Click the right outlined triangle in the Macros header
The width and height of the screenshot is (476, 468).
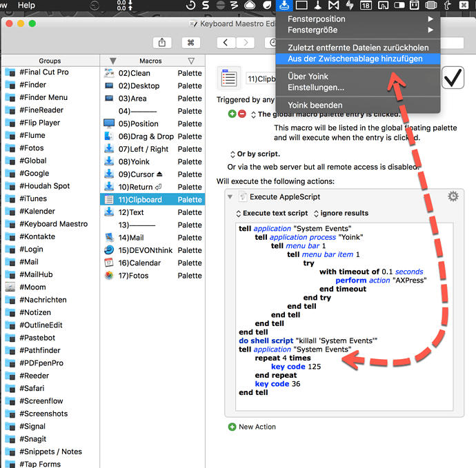coord(191,61)
